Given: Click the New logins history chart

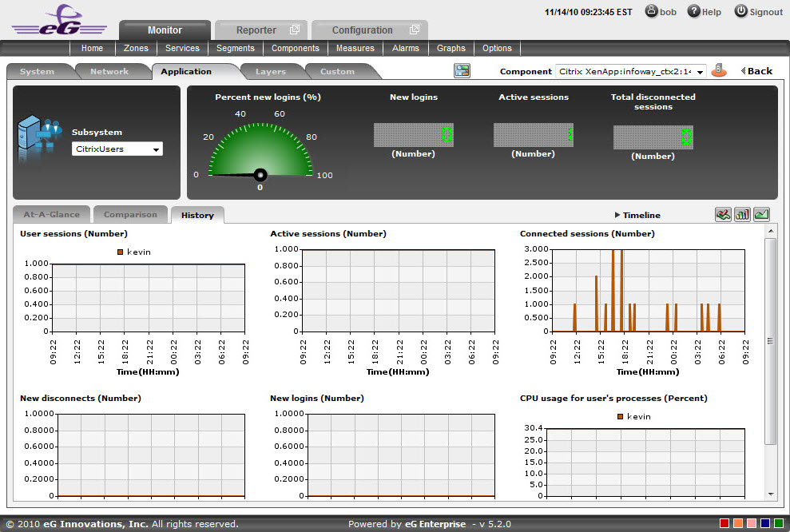Looking at the screenshot, I should pos(402,455).
